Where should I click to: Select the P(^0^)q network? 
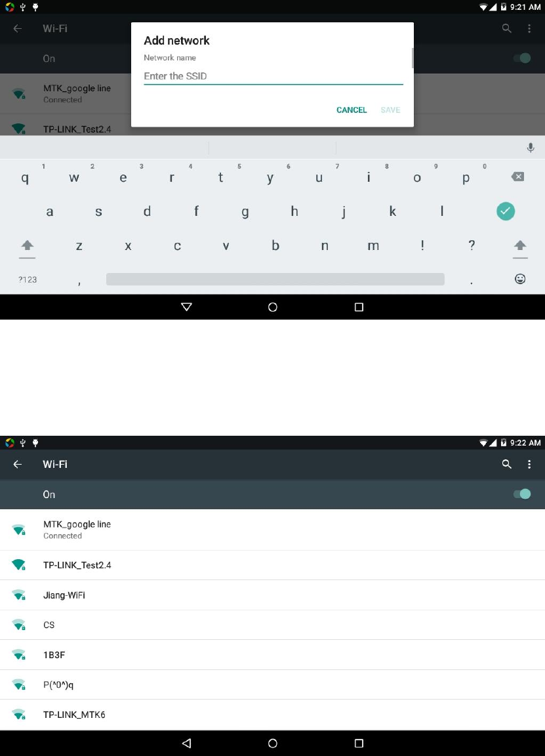pyautogui.click(x=272, y=684)
